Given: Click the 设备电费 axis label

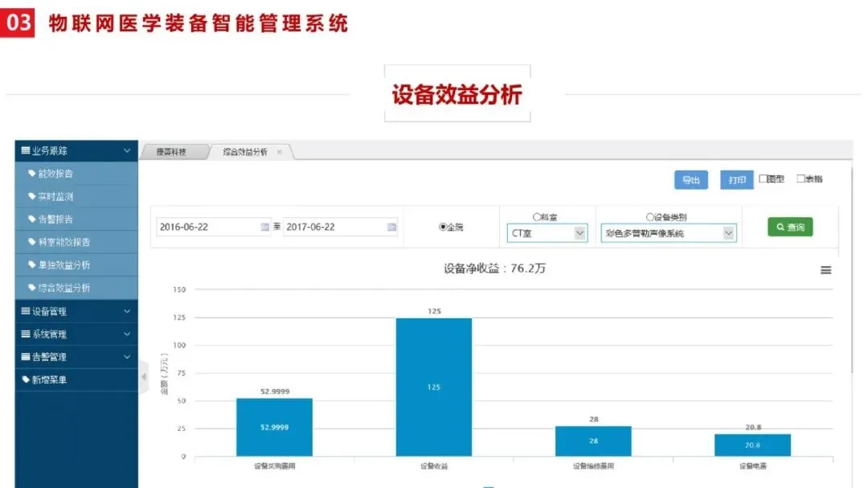Looking at the screenshot, I should [x=753, y=466].
